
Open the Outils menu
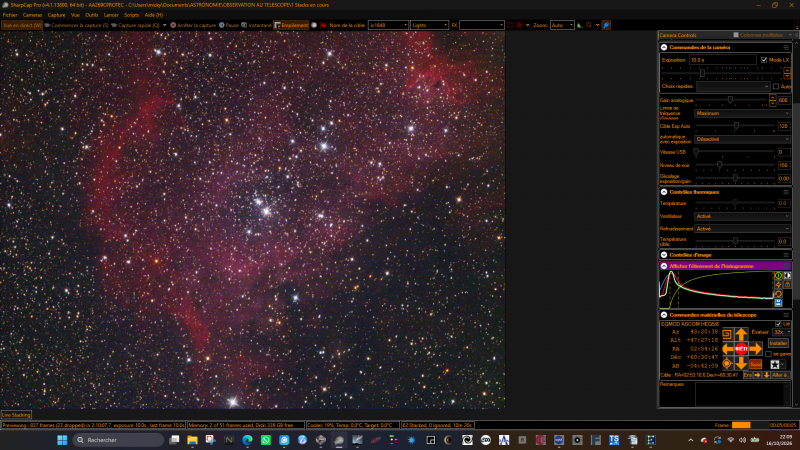point(91,15)
